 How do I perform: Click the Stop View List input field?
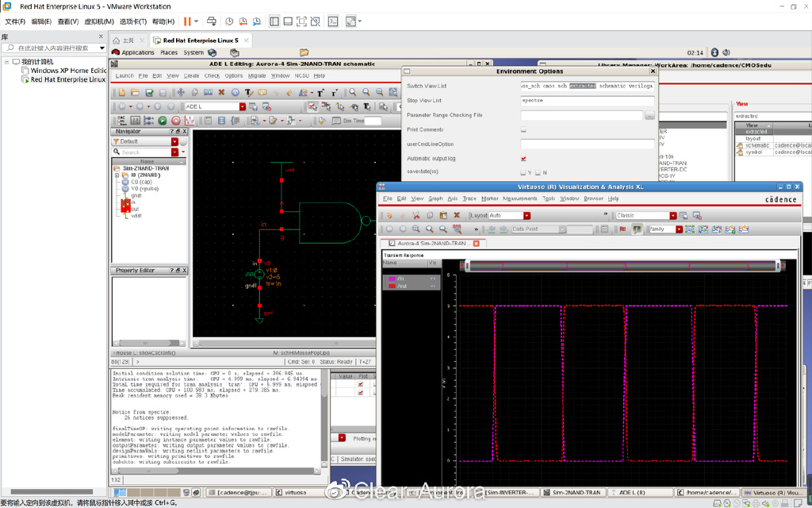tap(587, 101)
